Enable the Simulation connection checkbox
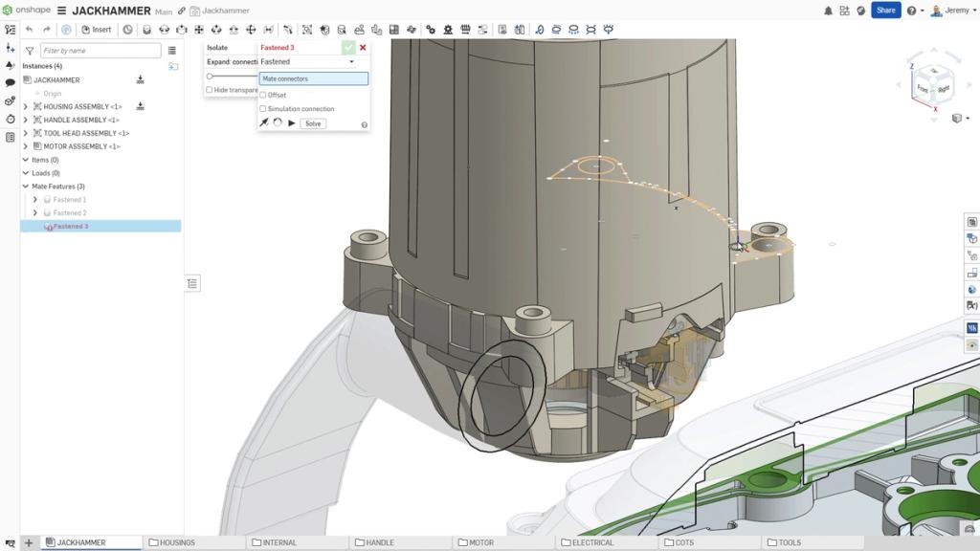980x551 pixels. coord(263,107)
